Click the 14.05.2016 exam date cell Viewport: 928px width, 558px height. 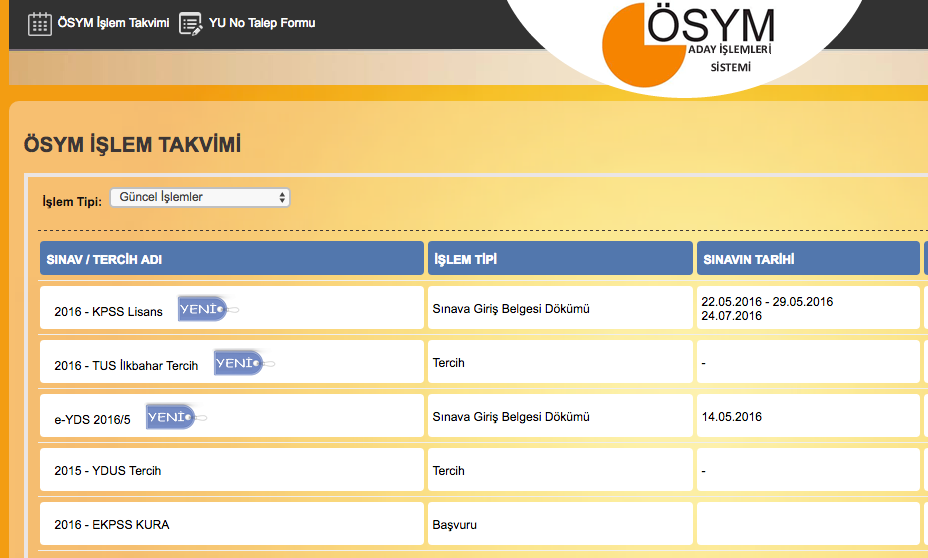(731, 417)
